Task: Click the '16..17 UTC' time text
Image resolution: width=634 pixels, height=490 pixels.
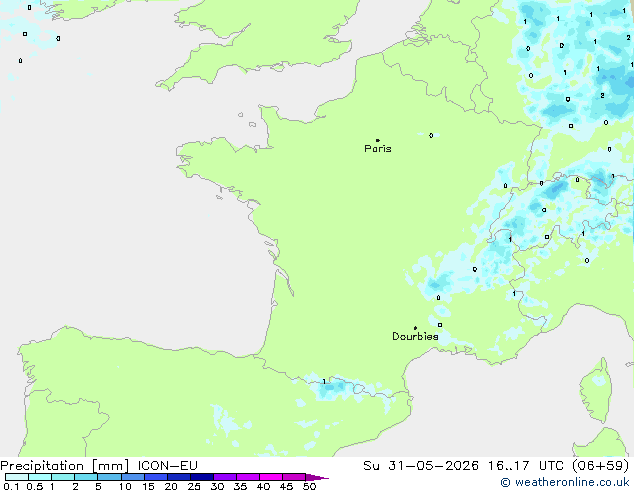Action: coord(526,466)
